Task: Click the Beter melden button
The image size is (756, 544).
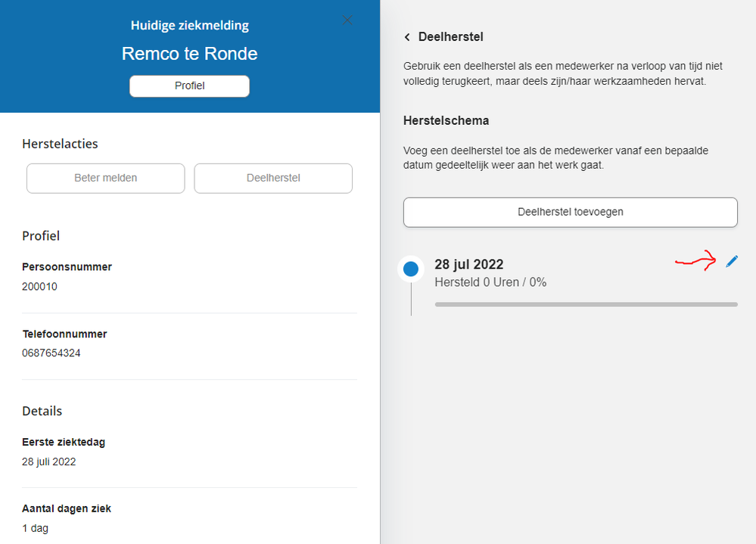Action: click(105, 178)
